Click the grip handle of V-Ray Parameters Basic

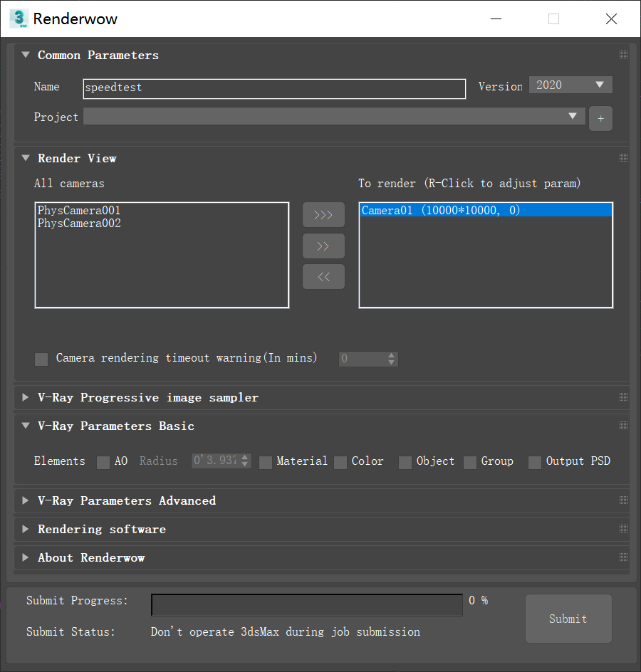[623, 425]
